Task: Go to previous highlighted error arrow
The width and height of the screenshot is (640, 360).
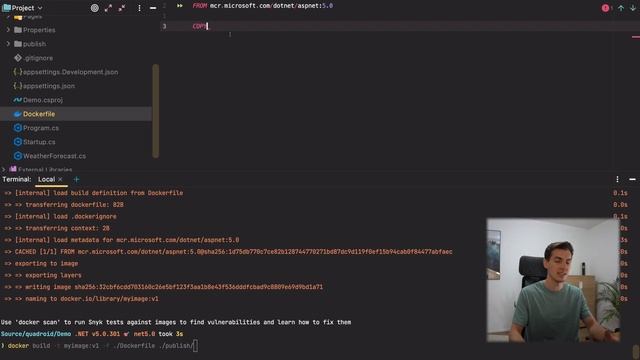Action: (x=621, y=8)
